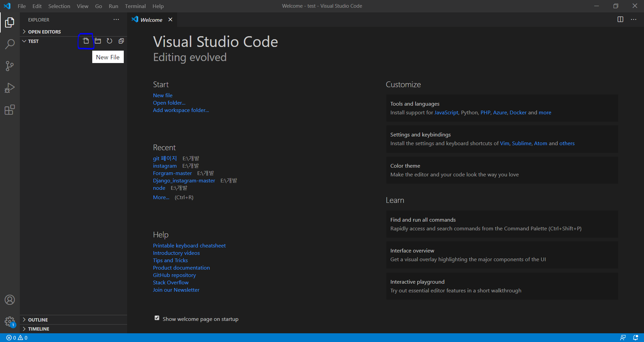Image resolution: width=644 pixels, height=342 pixels.
Task: Click the VS Code logo in title bar
Action: [7, 6]
